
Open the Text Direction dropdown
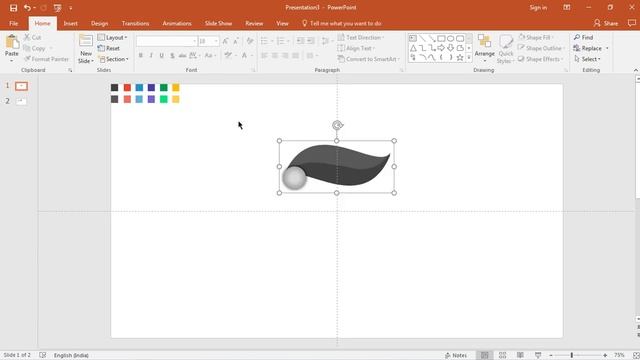(361, 38)
